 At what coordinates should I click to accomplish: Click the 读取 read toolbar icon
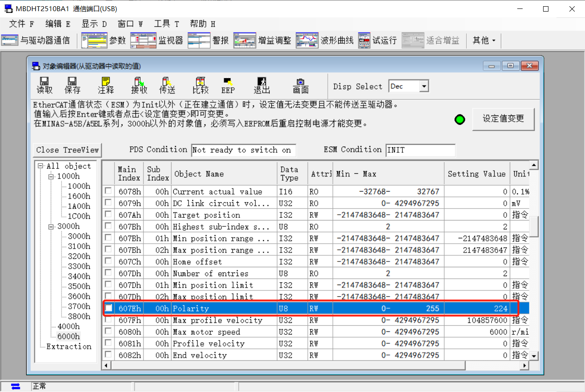click(44, 86)
